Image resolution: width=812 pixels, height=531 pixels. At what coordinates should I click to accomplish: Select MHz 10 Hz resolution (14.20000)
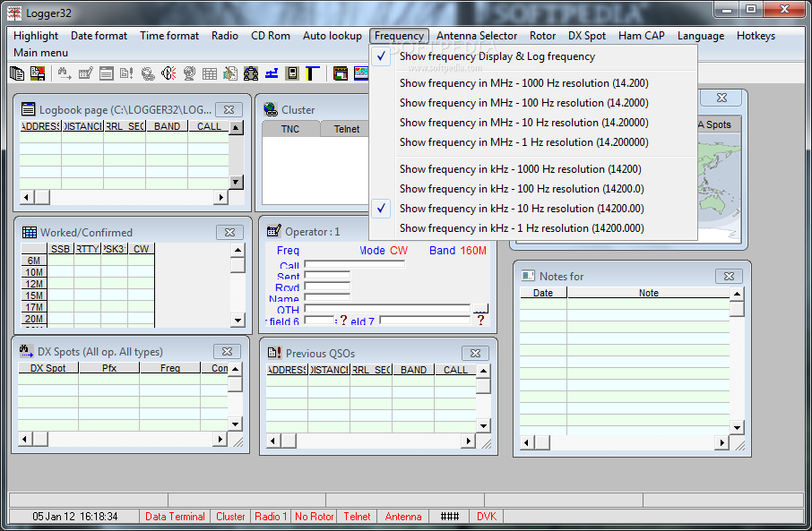(x=533, y=122)
